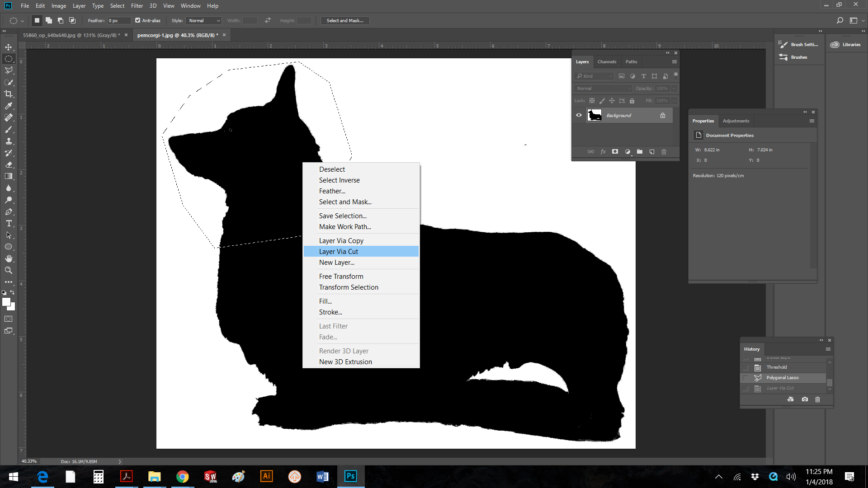This screenshot has width=868, height=488.
Task: Switch to the Channels tab
Action: coord(607,62)
